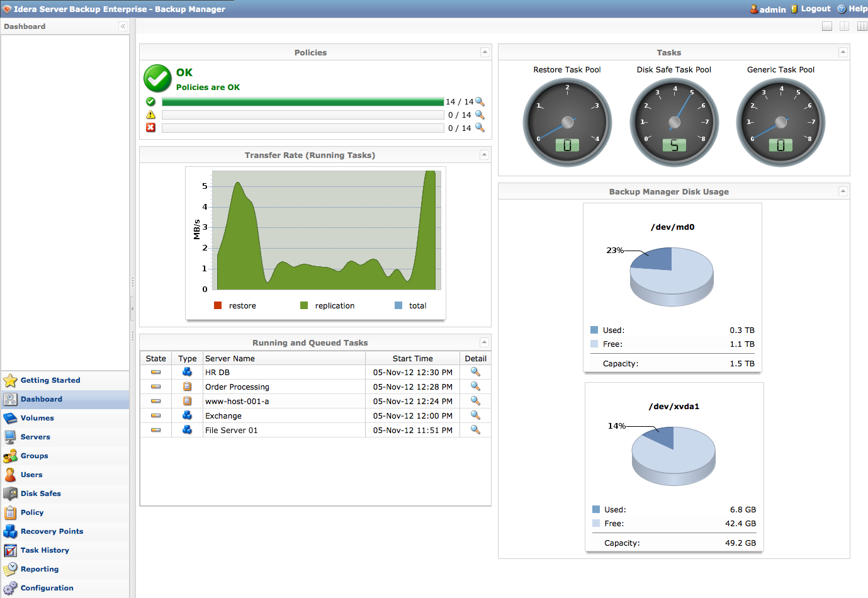Viewport: 868px width, 598px height.
Task: Click the Restore Task Pool gauge
Action: pyautogui.click(x=567, y=122)
